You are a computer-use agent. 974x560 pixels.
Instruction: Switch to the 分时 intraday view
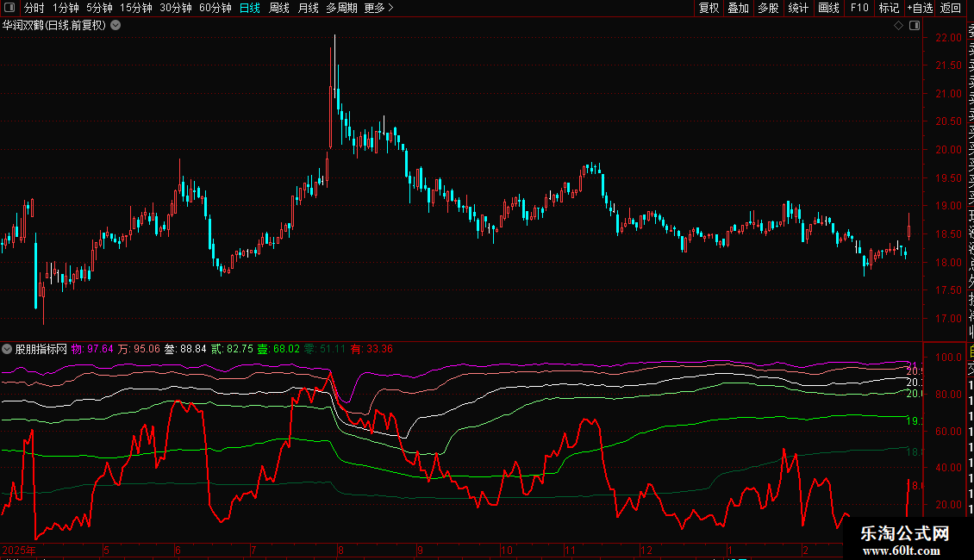click(x=34, y=8)
